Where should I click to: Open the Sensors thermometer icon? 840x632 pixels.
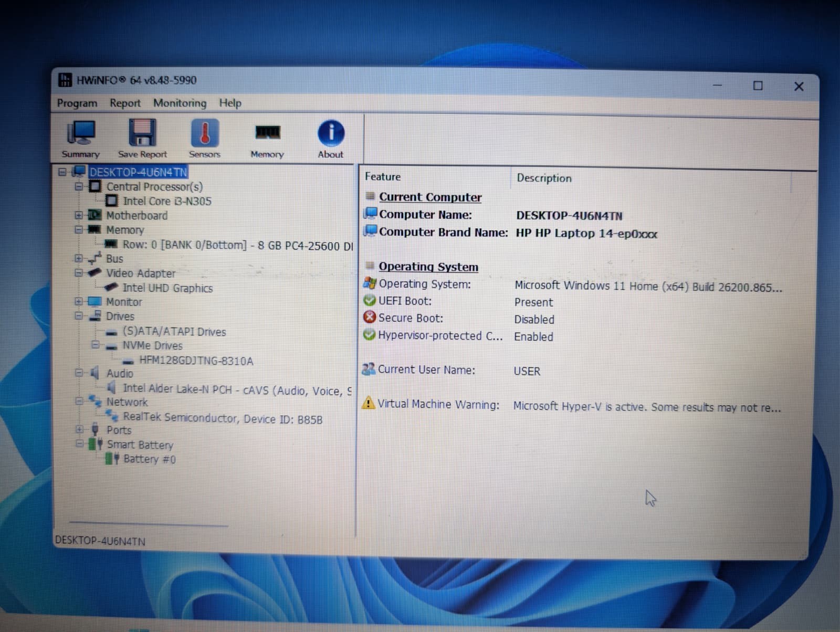point(205,132)
